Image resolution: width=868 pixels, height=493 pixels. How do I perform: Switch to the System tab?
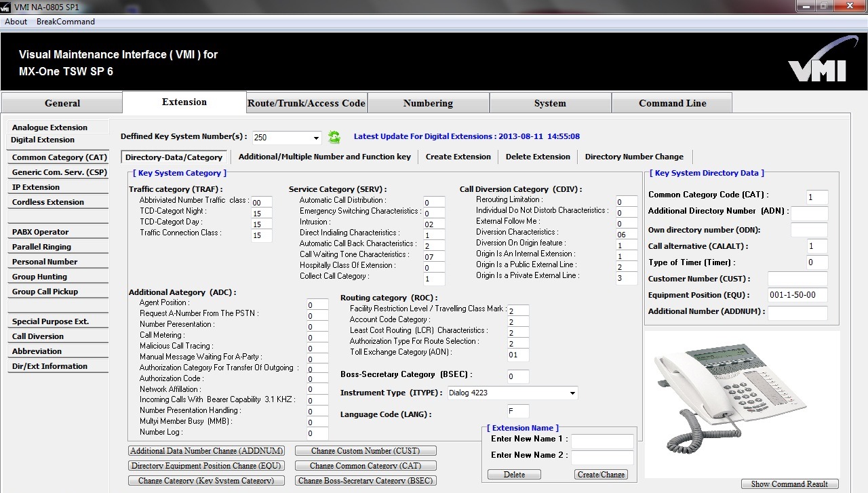[550, 103]
